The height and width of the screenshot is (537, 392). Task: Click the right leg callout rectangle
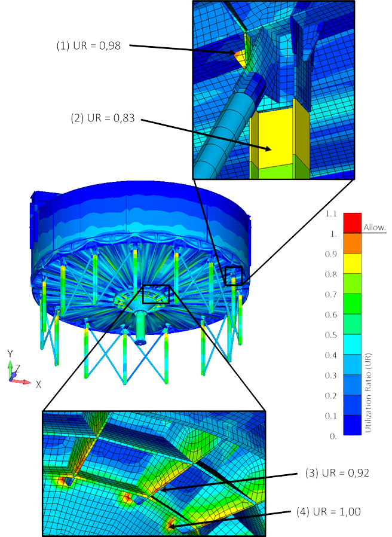[x=232, y=276]
